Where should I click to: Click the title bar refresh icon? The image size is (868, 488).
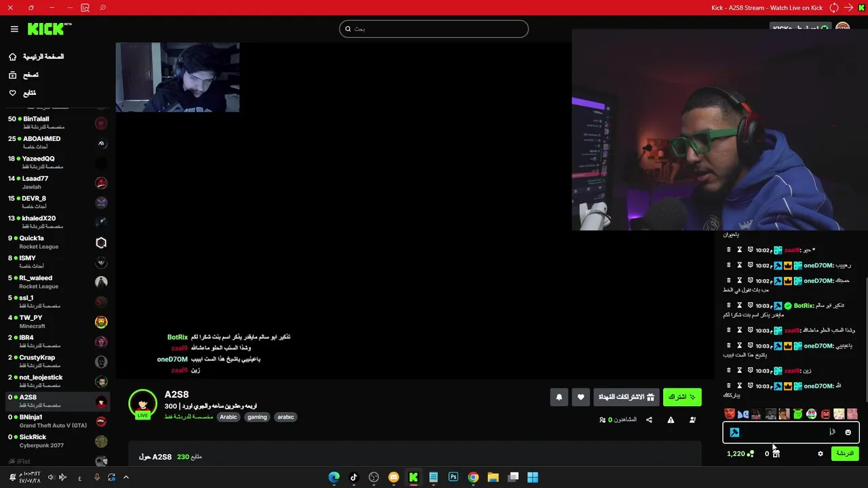click(x=834, y=7)
